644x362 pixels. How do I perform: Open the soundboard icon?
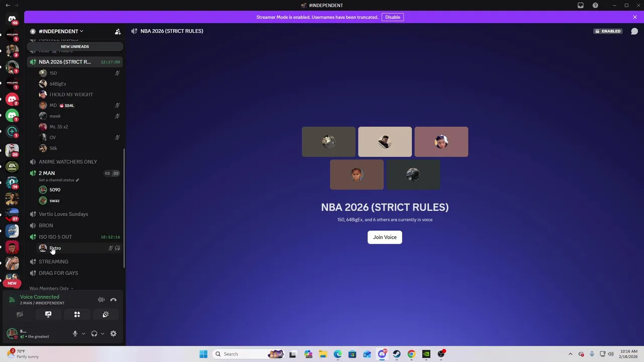pyautogui.click(x=106, y=314)
